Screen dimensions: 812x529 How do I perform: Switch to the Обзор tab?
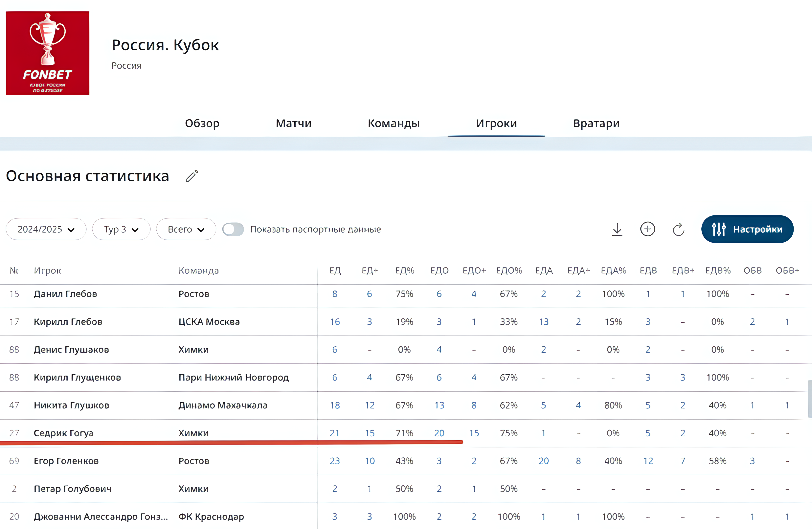[x=202, y=123]
